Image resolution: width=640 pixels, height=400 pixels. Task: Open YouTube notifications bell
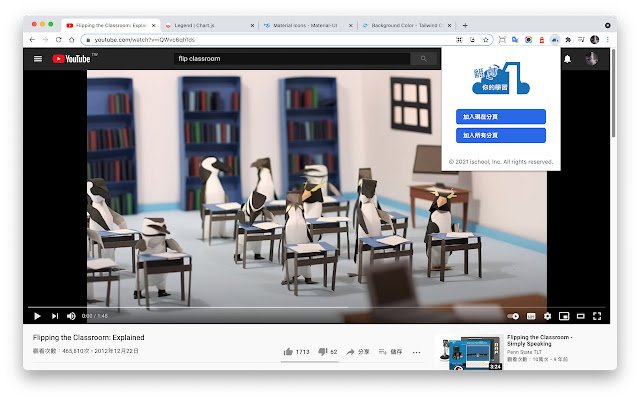[567, 59]
